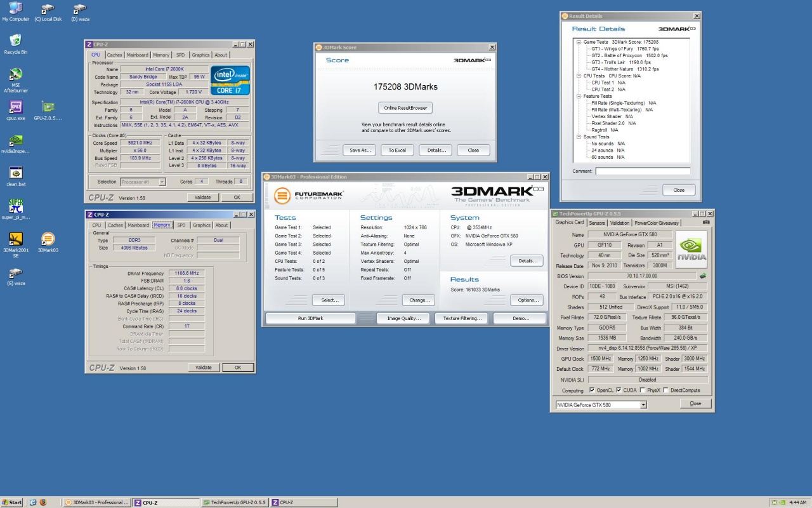This screenshot has height=508, width=812.
Task: Click the BIOS save chip icon in GPU-Z
Action: tap(702, 276)
